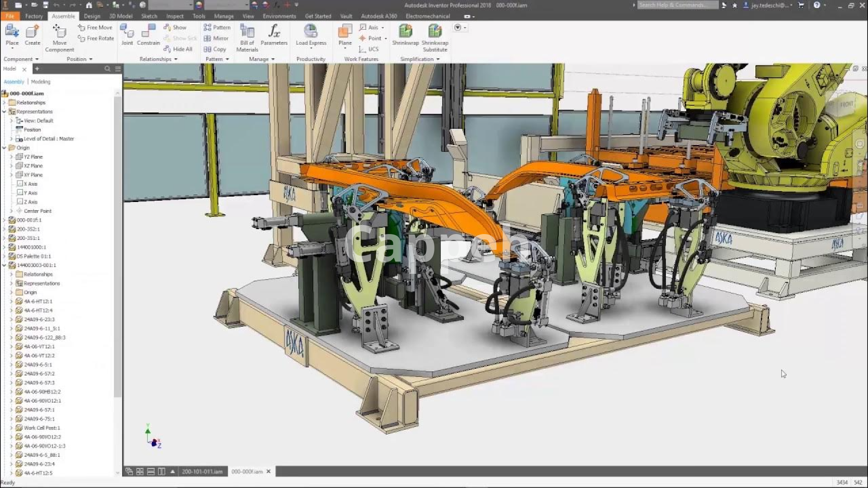This screenshot has height=488, width=868.
Task: Click the Mirror pattern tool
Action: [216, 38]
